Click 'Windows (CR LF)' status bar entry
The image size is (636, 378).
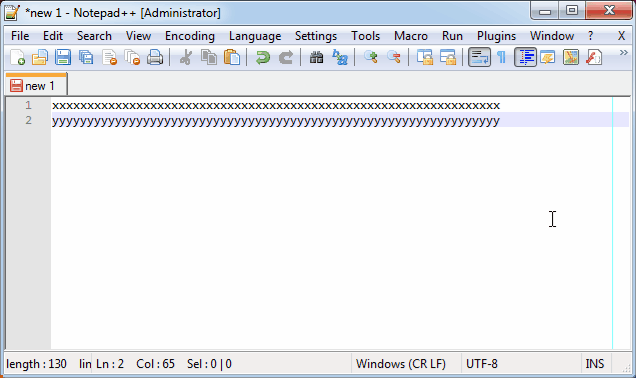401,364
